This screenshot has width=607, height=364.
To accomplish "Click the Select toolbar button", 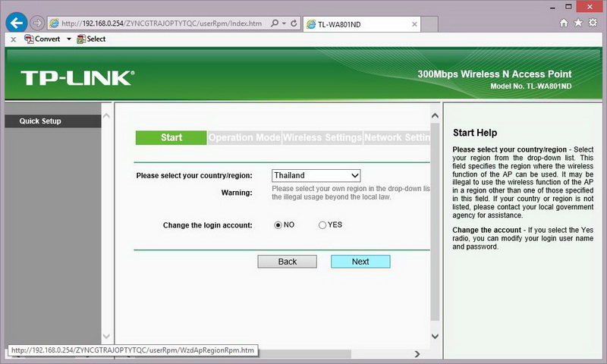I will click(91, 39).
